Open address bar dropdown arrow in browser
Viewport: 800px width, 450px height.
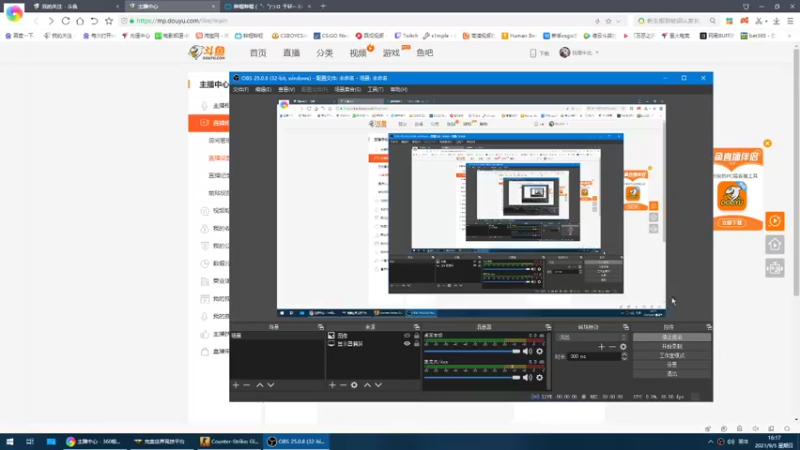(618, 21)
